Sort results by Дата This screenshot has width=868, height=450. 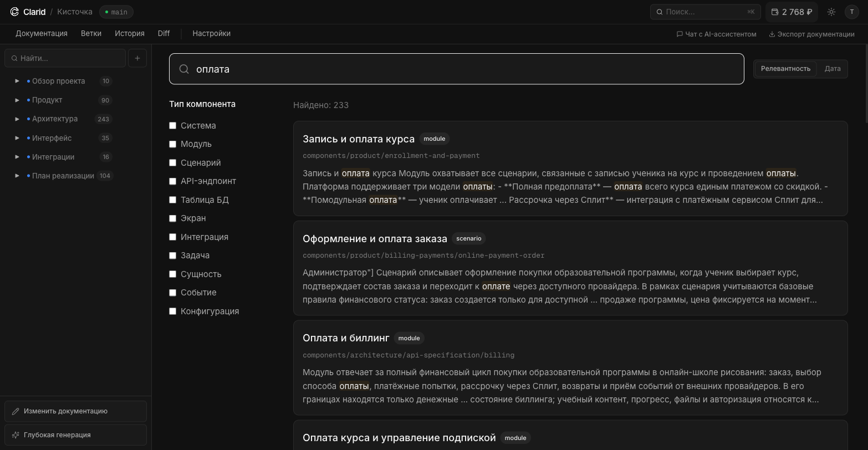pyautogui.click(x=833, y=68)
